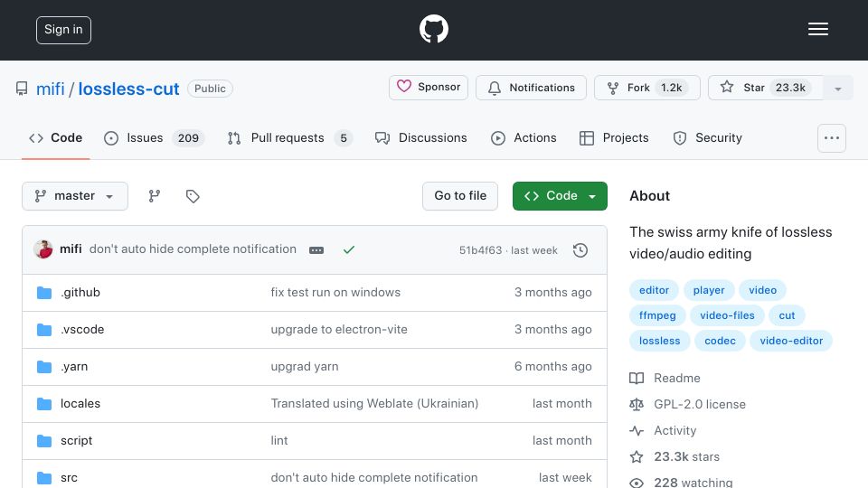Open 'fix test run on windows' commit
The height and width of the screenshot is (488, 868).
pos(335,292)
